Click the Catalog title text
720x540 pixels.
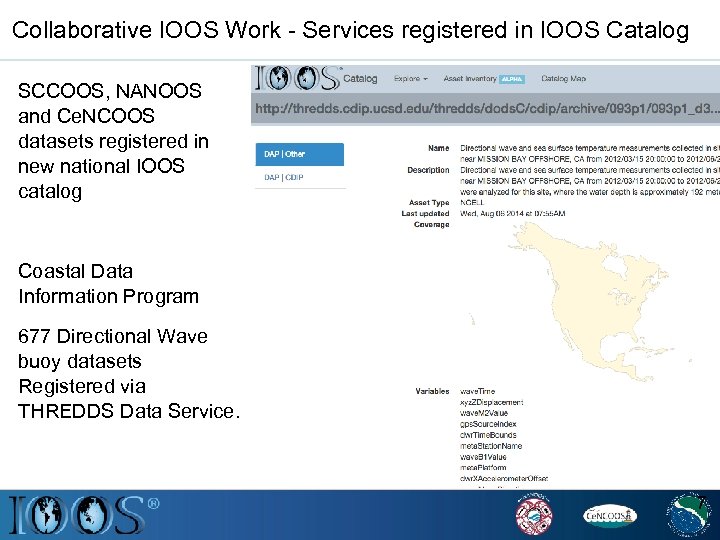pos(360,79)
